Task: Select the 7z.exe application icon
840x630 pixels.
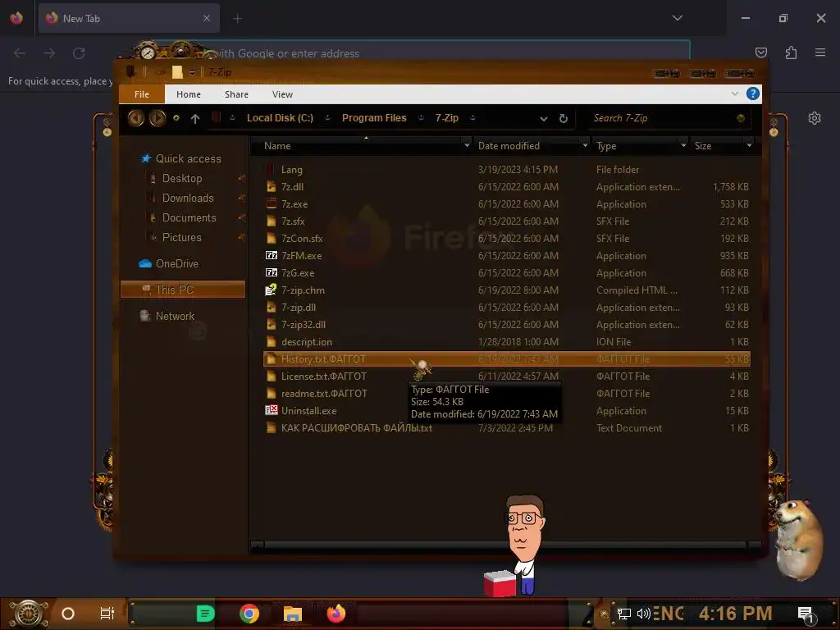Action: pyautogui.click(x=272, y=204)
